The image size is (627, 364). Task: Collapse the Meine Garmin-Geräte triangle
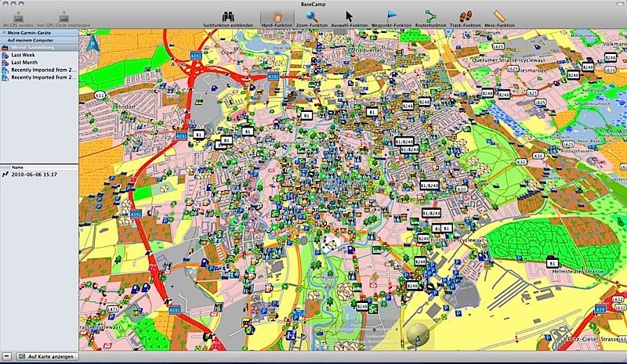(4, 33)
